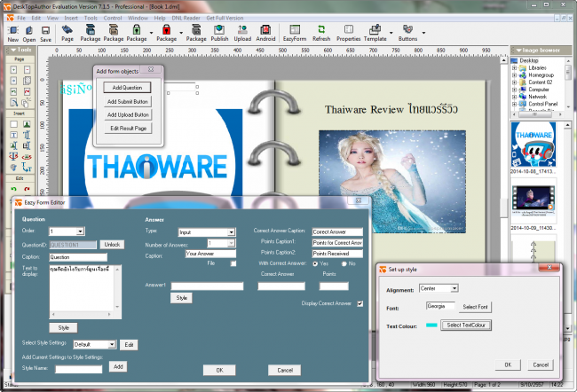
Task: Open the dropdown arrow next to Template
Action: pyautogui.click(x=391, y=33)
